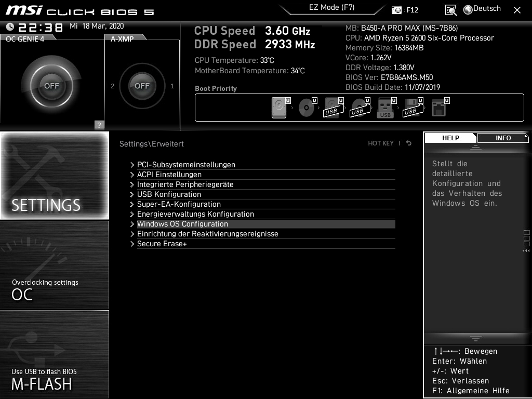Take a screenshot with the F12 camera icon
This screenshot has height=399, width=532.
[x=396, y=10]
